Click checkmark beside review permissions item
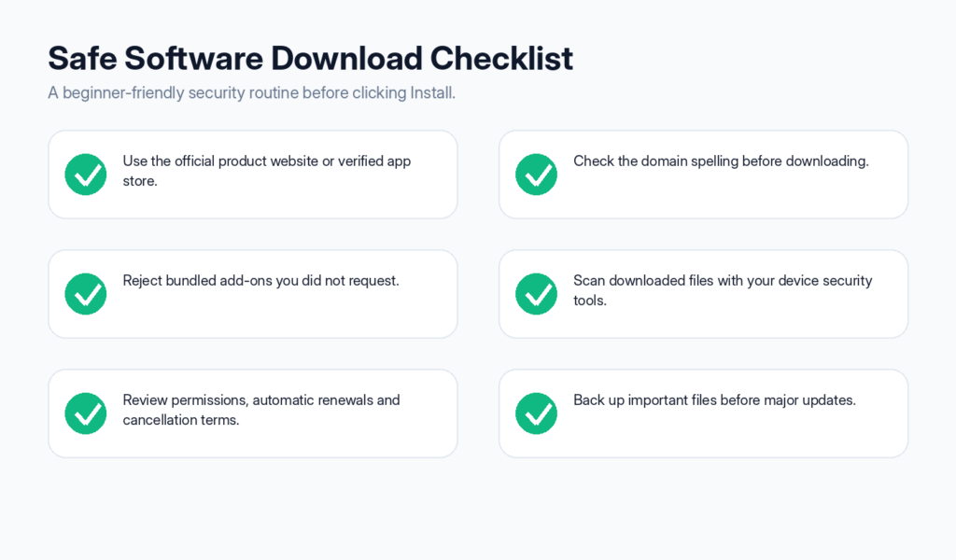The width and height of the screenshot is (956, 560). click(86, 413)
